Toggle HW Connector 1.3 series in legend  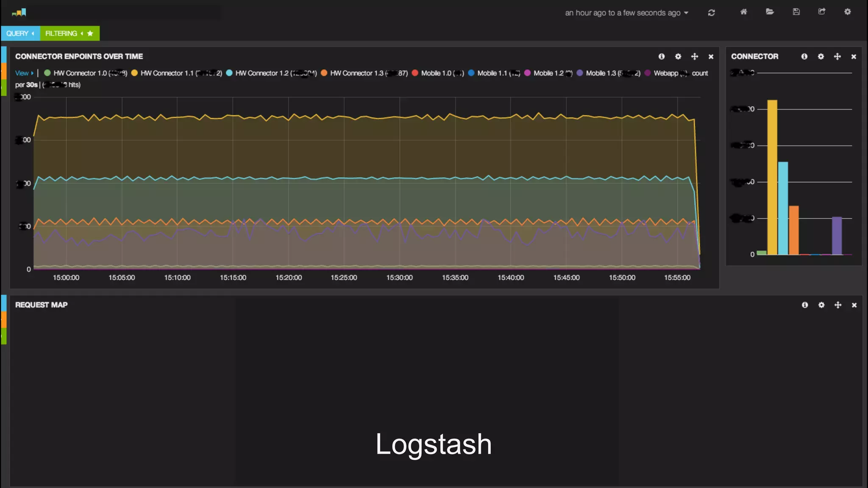pyautogui.click(x=364, y=73)
